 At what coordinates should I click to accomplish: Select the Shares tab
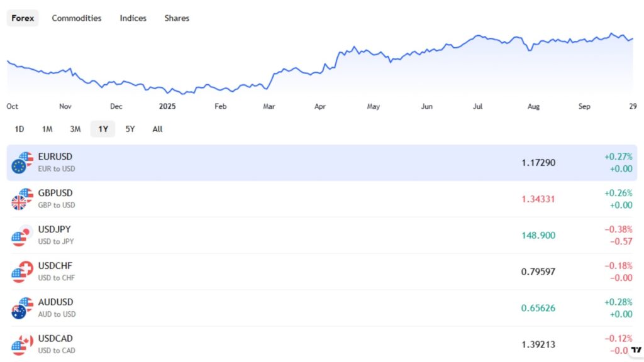[177, 18]
